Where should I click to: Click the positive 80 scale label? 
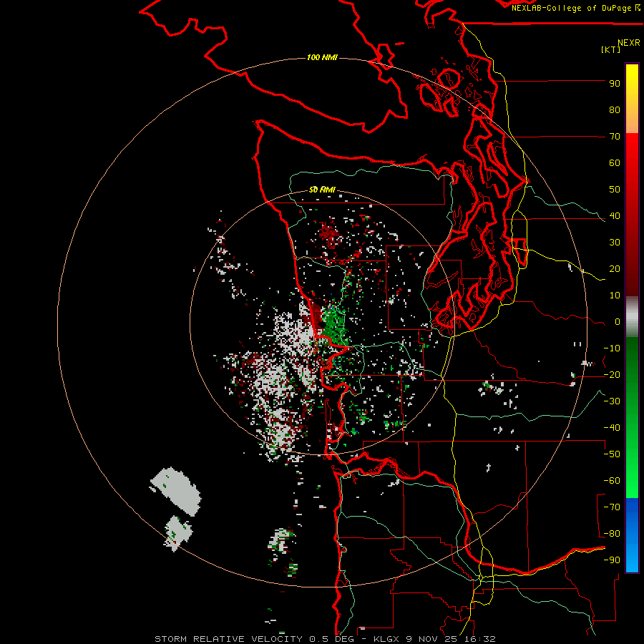click(615, 110)
